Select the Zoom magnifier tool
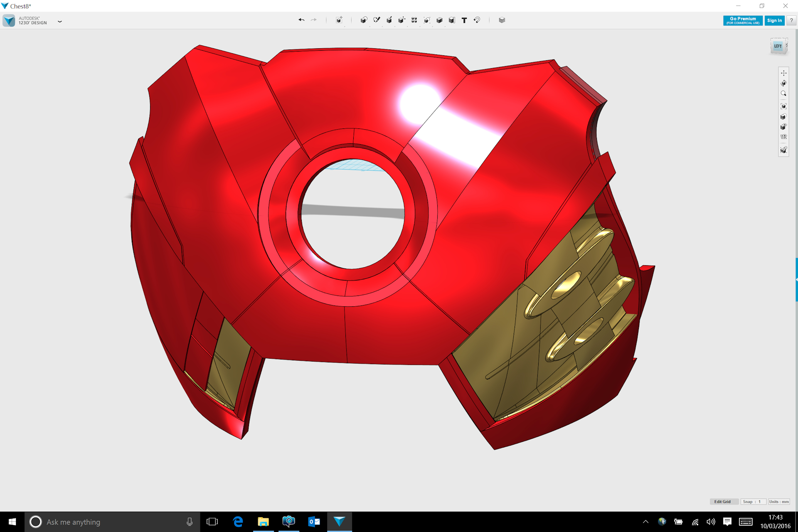798x532 pixels. click(x=783, y=94)
